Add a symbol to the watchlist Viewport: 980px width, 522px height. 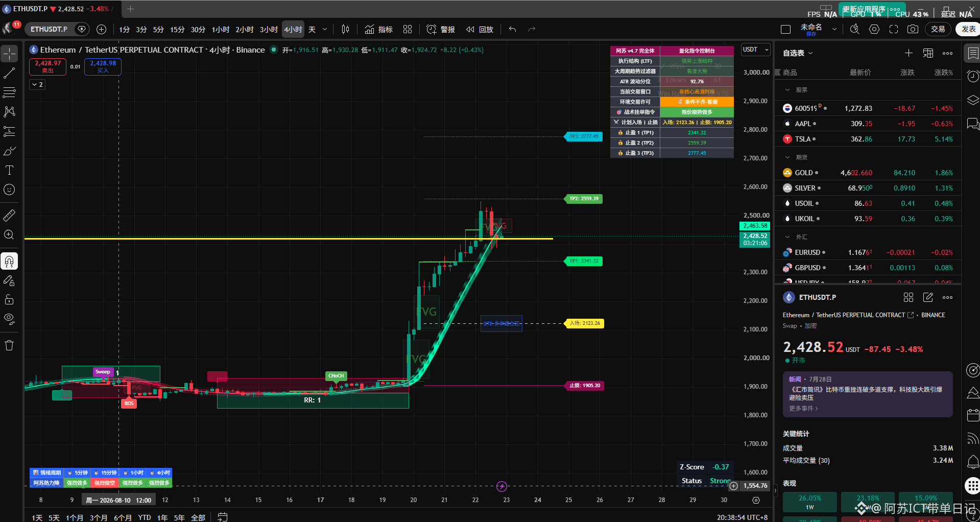click(909, 53)
